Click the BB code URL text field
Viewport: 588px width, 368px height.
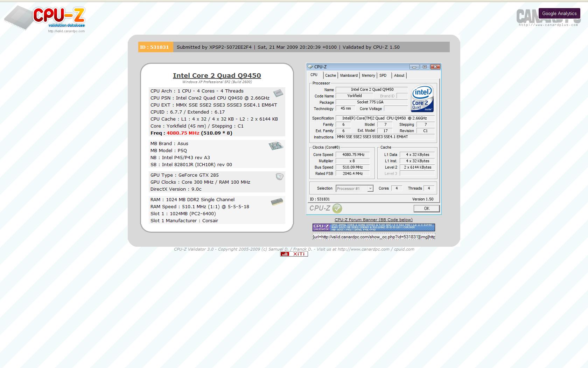point(374,237)
